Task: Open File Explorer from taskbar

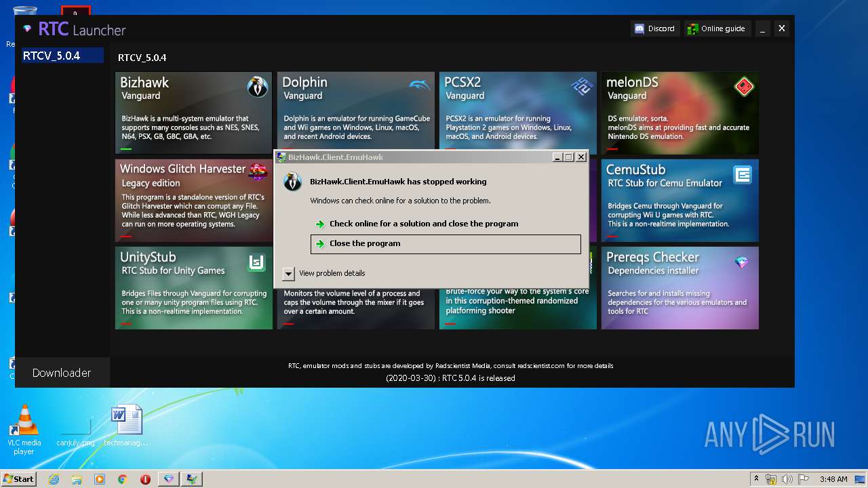Action: (x=77, y=479)
